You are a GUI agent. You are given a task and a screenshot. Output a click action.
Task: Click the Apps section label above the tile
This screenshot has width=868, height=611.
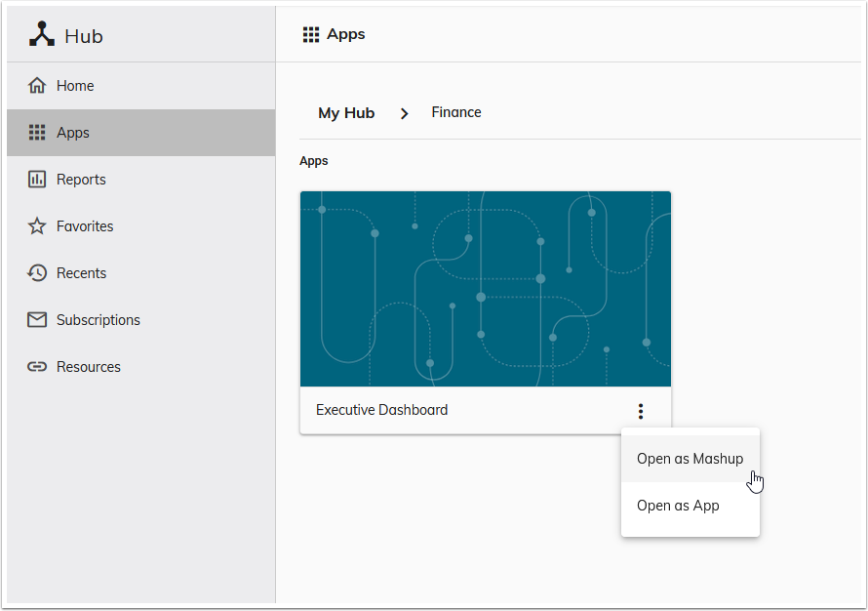pos(313,160)
